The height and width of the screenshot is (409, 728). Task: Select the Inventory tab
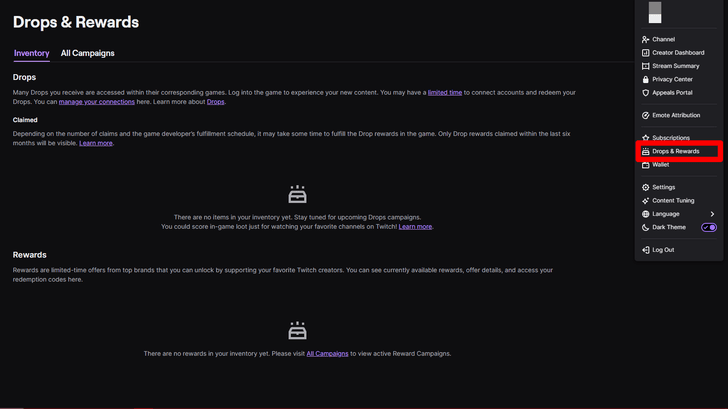click(32, 53)
